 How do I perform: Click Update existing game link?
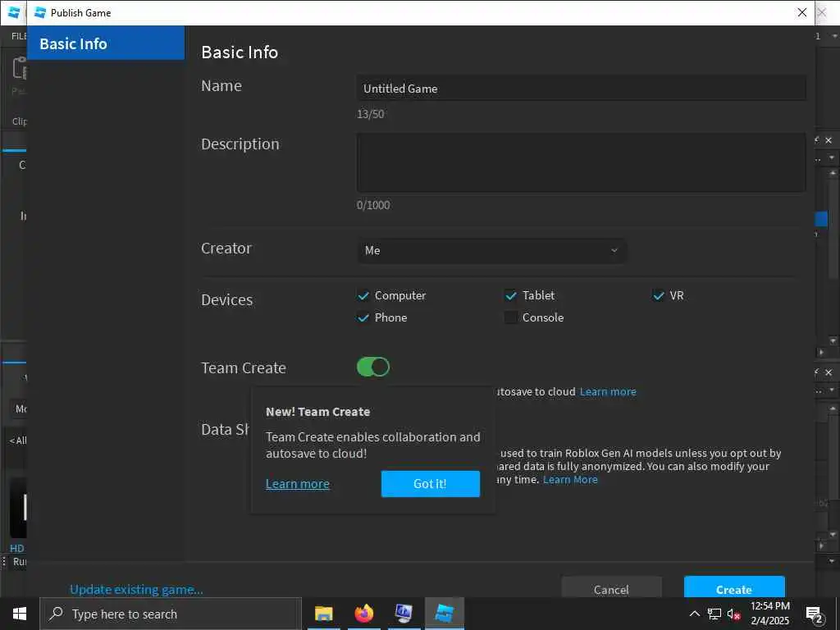pos(137,589)
